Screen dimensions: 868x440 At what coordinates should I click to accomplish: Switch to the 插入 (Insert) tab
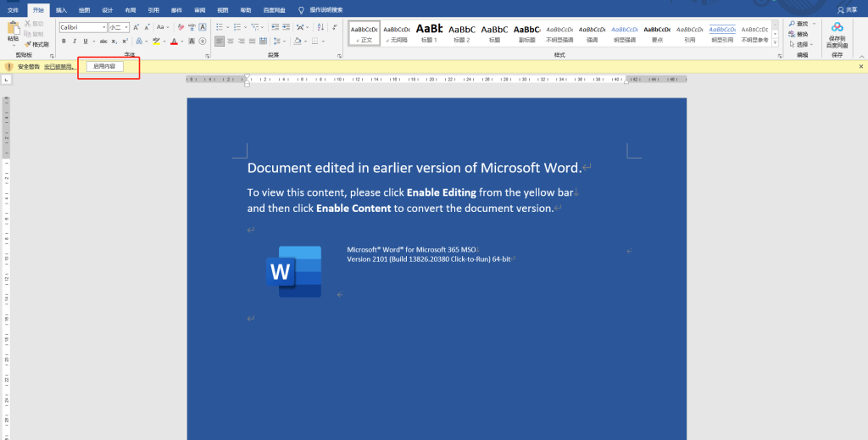pyautogui.click(x=61, y=9)
